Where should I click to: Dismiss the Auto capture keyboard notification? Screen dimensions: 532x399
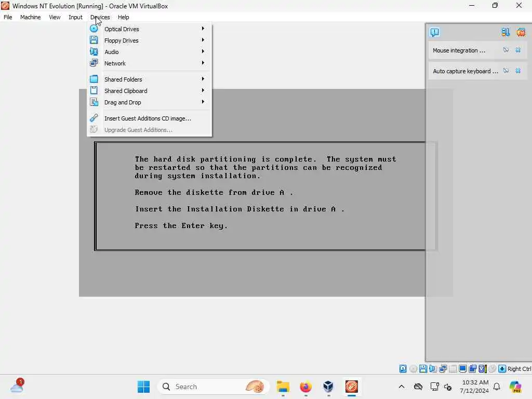click(518, 71)
